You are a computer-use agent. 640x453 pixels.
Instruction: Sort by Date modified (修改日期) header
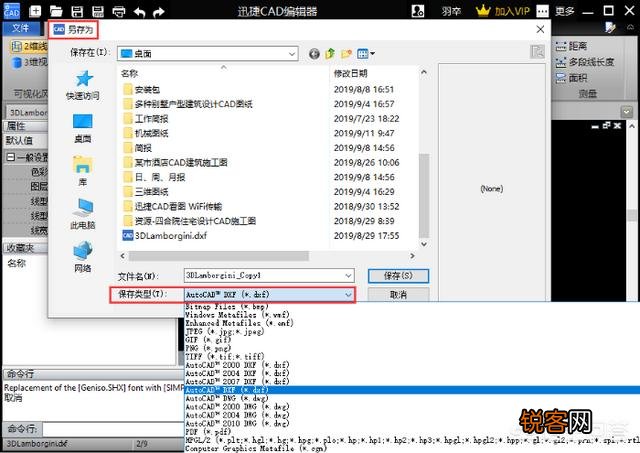point(351,73)
